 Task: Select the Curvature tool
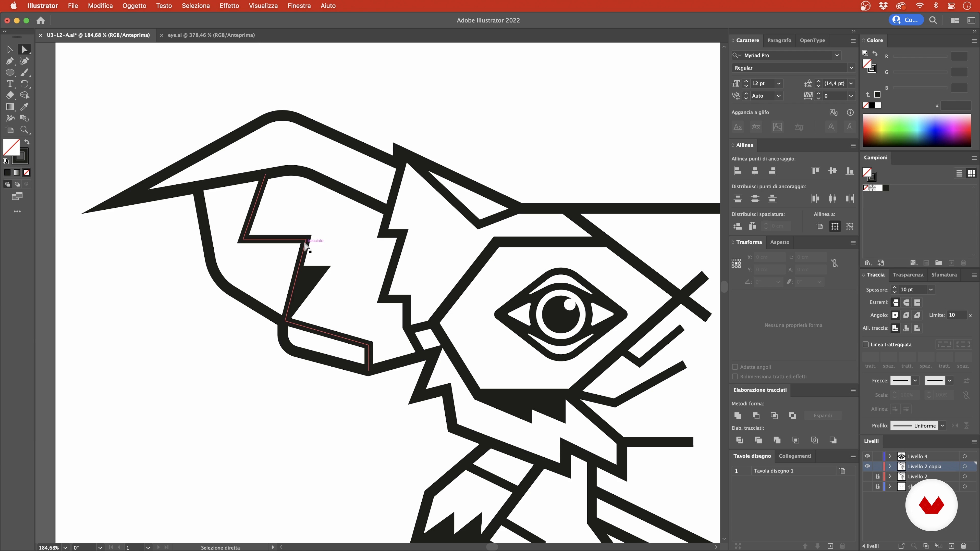pos(24,61)
